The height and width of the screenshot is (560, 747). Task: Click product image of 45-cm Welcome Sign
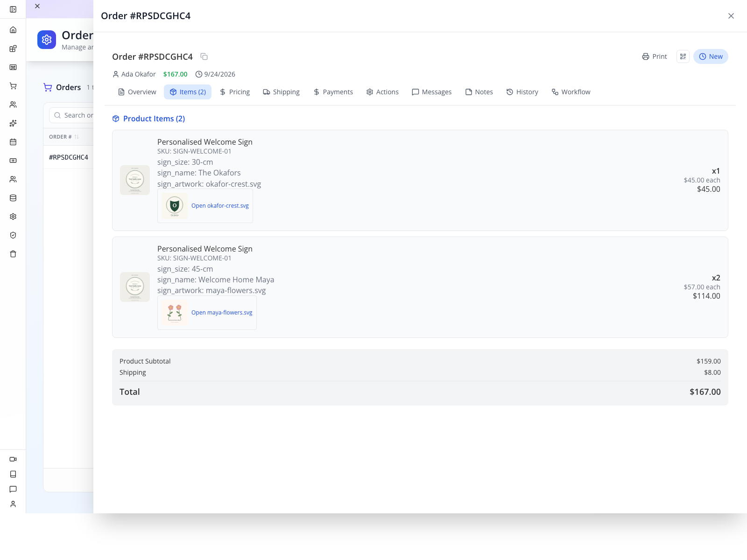135,287
